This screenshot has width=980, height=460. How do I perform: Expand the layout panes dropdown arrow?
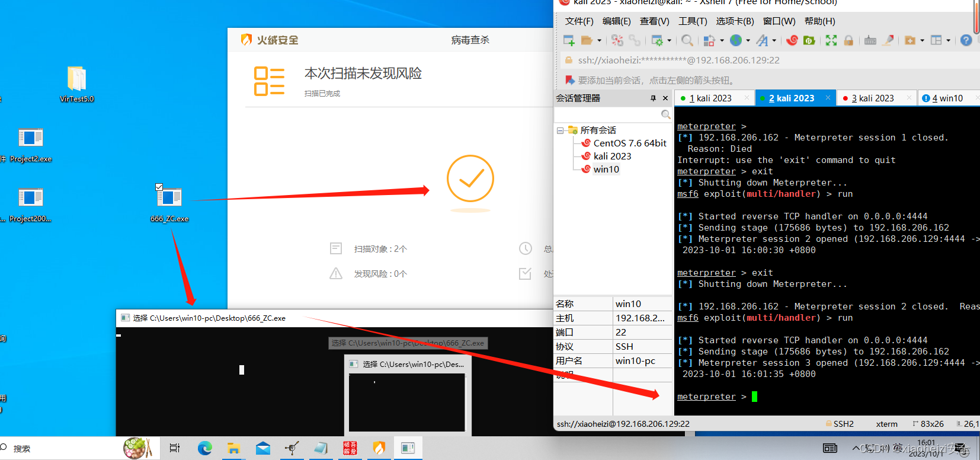tap(948, 40)
